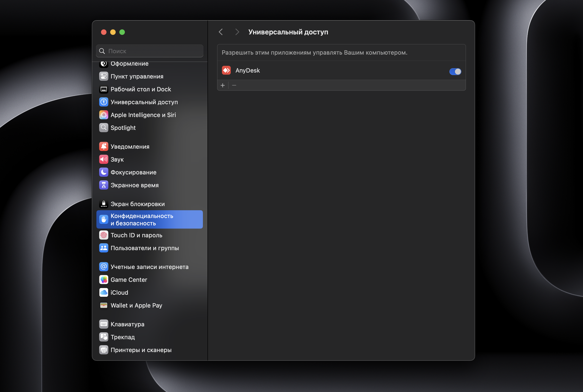Focus the Поиск search field
This screenshot has height=392, width=583.
pyautogui.click(x=149, y=51)
